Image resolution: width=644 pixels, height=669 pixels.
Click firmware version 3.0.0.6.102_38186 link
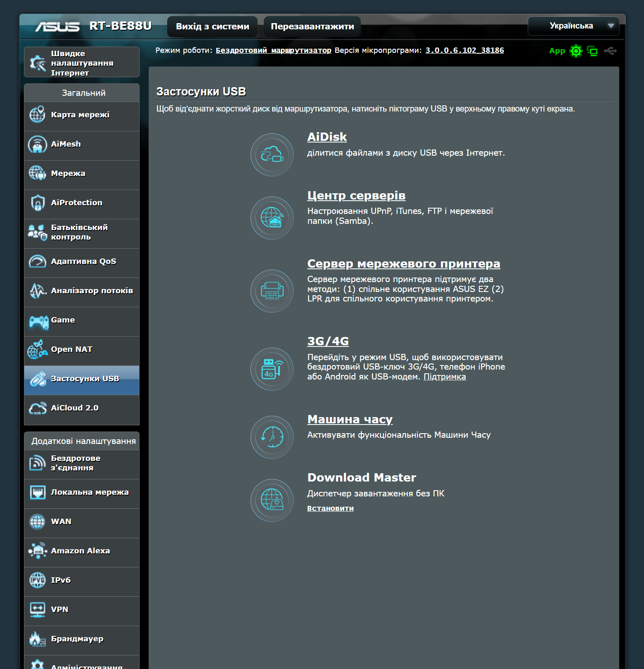click(x=465, y=50)
